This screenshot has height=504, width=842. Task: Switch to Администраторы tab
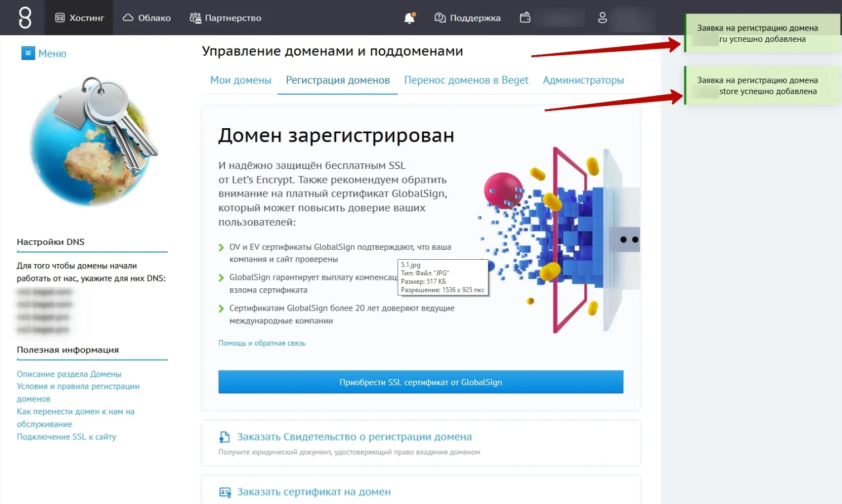coord(583,80)
